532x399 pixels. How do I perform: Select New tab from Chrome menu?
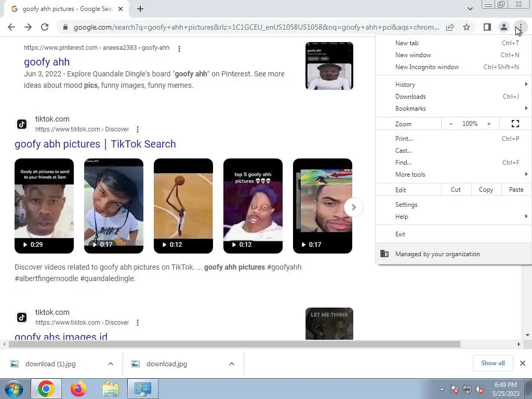(454, 43)
